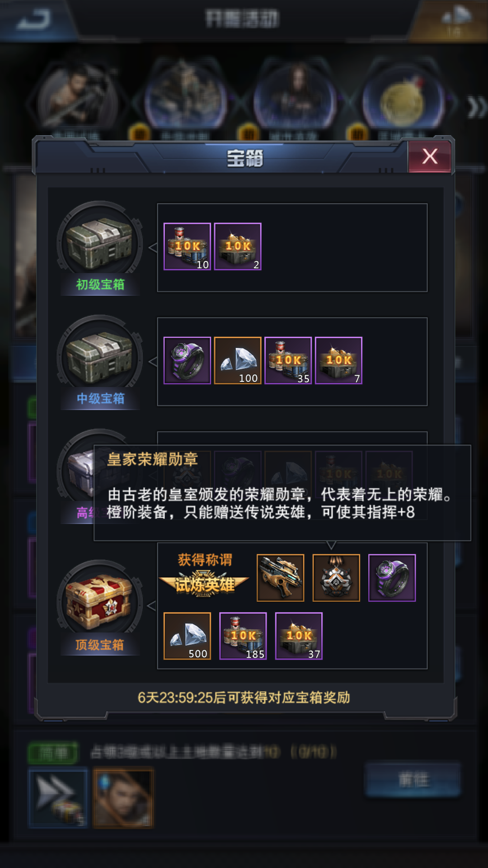Select the 500 diamonds reward icon

pos(187,636)
